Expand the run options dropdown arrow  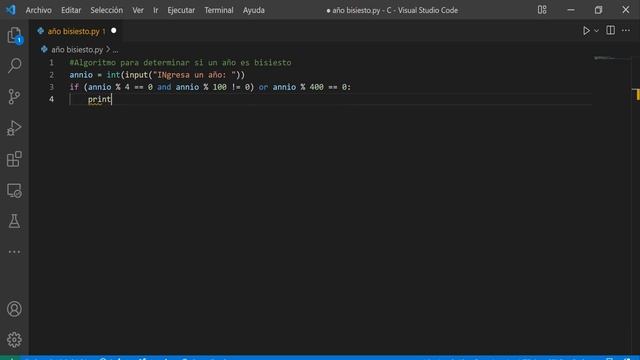coord(596,31)
